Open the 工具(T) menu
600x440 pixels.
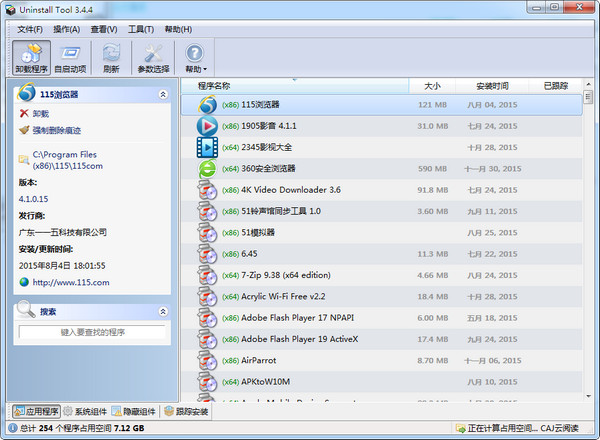pyautogui.click(x=141, y=29)
